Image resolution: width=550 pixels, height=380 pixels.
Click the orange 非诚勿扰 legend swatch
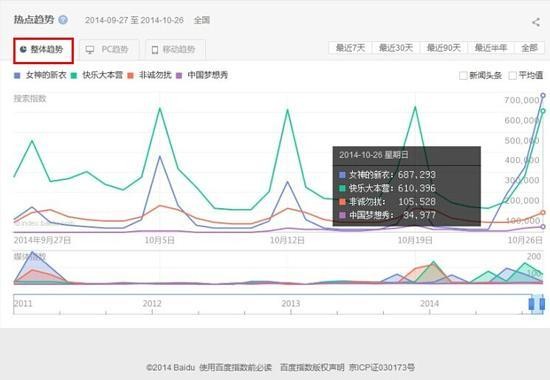tap(130, 75)
